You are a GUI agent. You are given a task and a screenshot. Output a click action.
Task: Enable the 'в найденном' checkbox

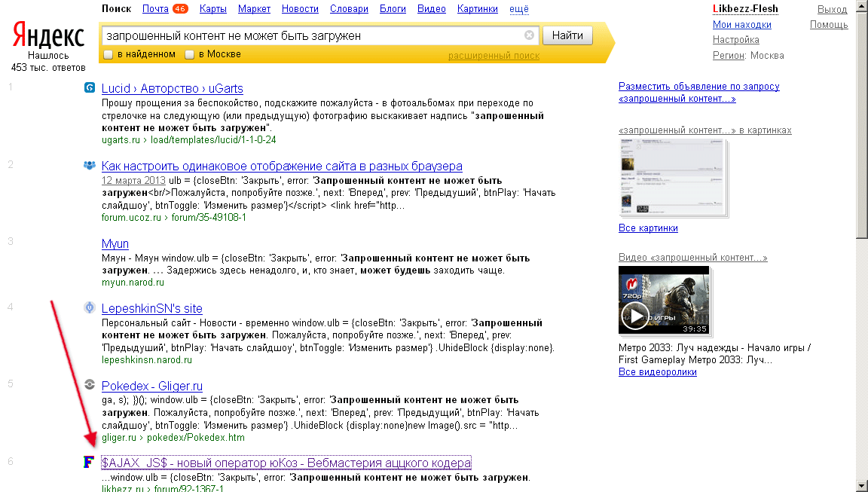(x=108, y=54)
